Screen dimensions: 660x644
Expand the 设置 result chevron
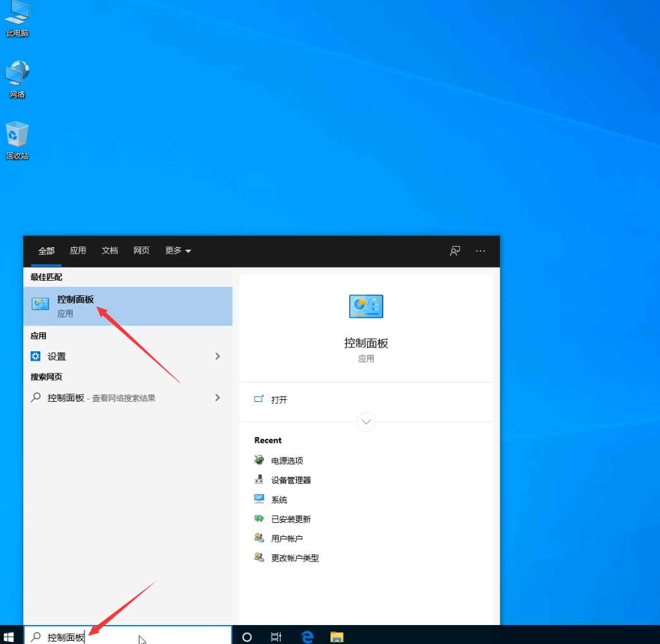[217, 356]
